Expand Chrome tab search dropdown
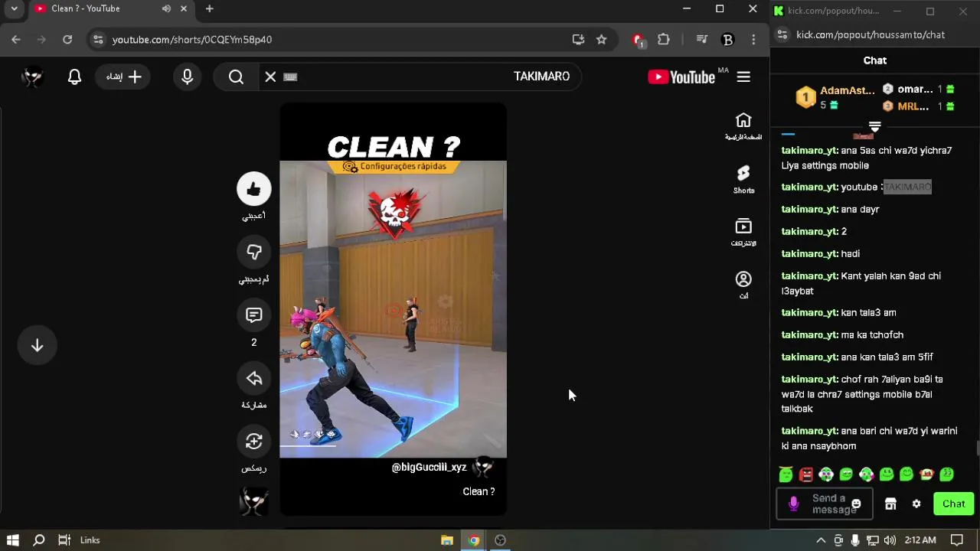This screenshot has width=980, height=551. (14, 8)
